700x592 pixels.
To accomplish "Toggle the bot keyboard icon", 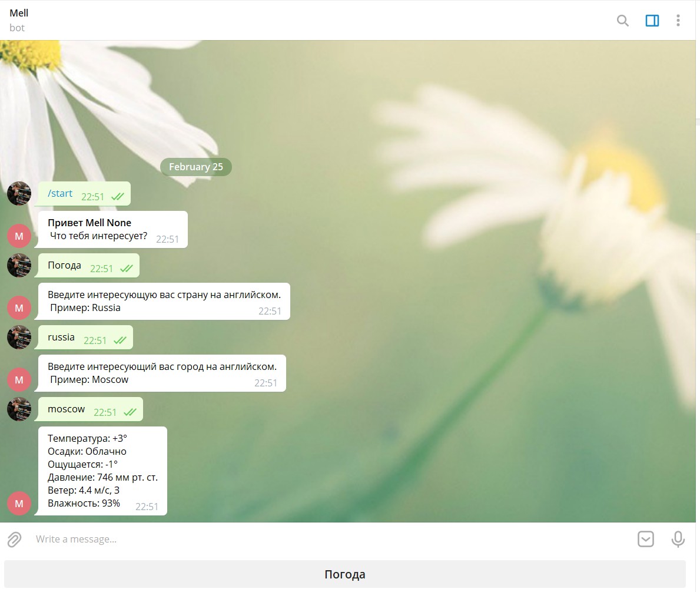I will point(645,539).
